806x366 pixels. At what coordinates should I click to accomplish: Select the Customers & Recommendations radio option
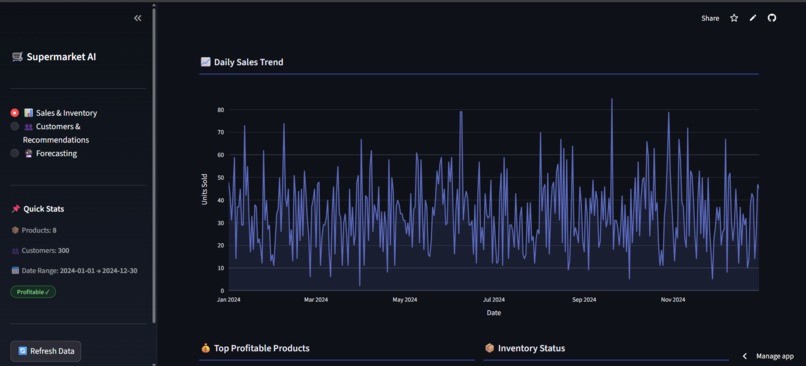click(15, 126)
